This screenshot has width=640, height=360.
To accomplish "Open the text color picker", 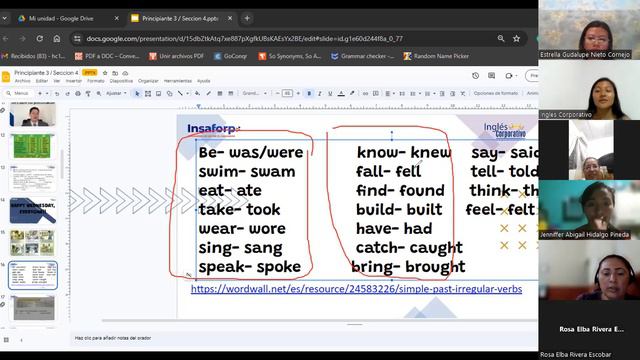I will 341,93.
